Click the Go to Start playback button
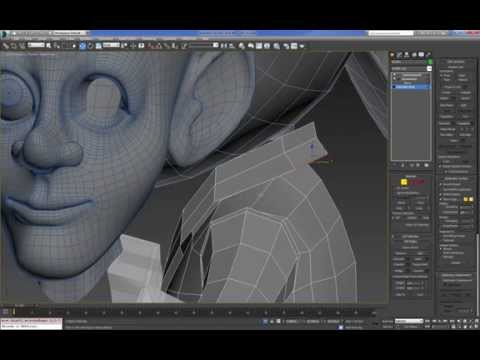 coord(428,321)
